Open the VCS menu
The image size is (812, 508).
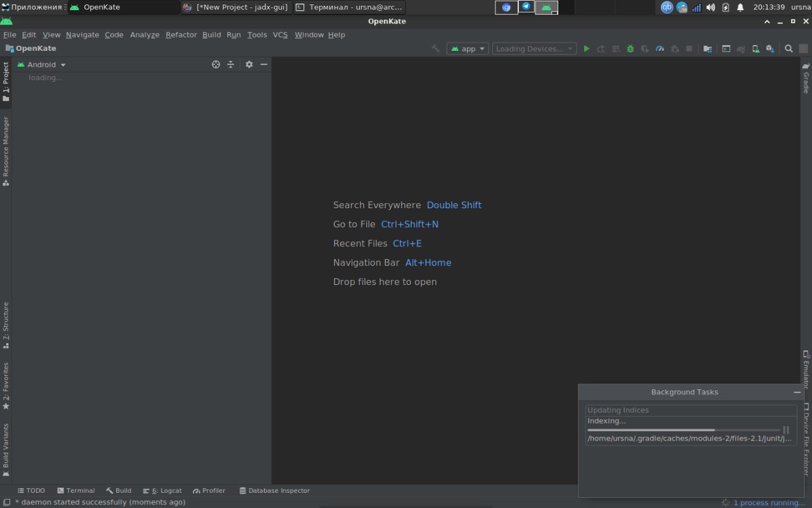coord(280,35)
